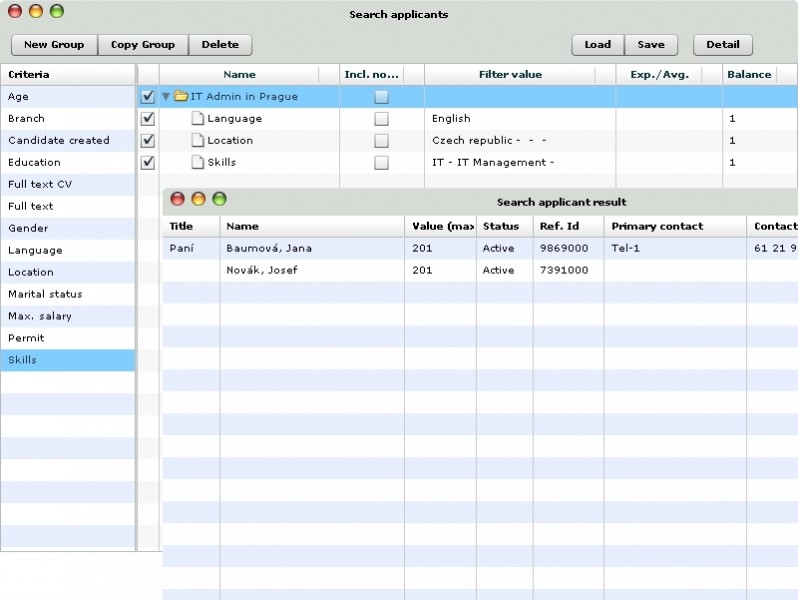This screenshot has width=798, height=600.
Task: Click the folder icon of IT Admin in Prague
Action: click(x=181, y=97)
